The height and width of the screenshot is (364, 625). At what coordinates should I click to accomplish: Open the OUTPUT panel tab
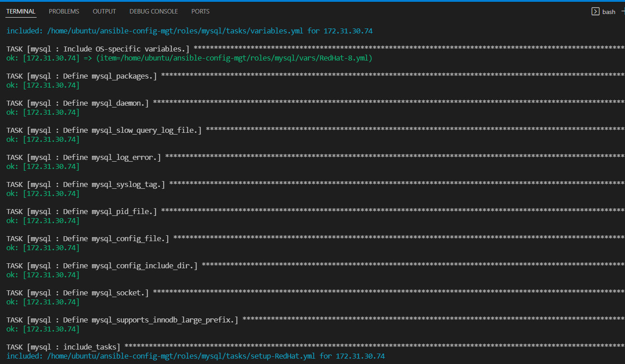click(x=104, y=11)
